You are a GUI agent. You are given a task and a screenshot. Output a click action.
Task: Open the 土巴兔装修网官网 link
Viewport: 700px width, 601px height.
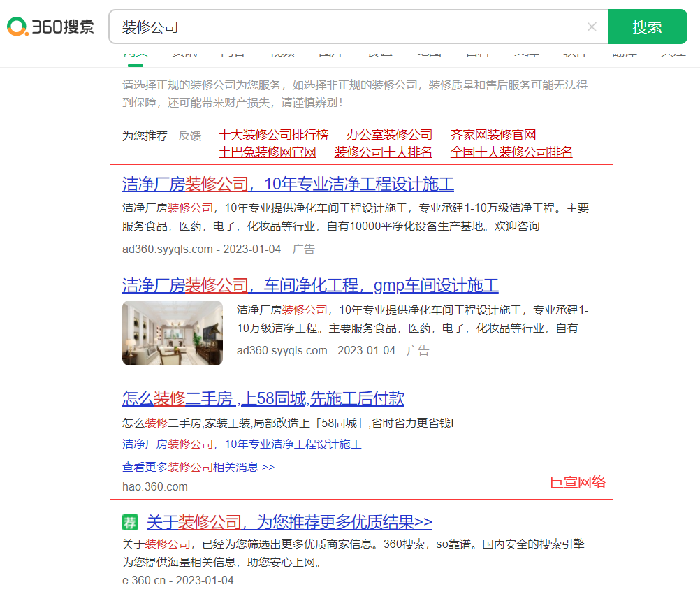click(268, 151)
